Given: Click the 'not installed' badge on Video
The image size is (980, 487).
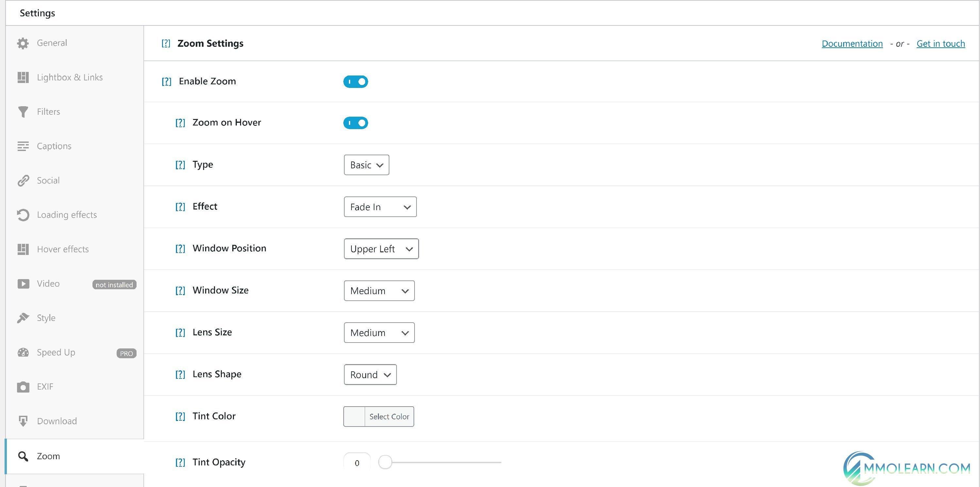Looking at the screenshot, I should pos(114,285).
